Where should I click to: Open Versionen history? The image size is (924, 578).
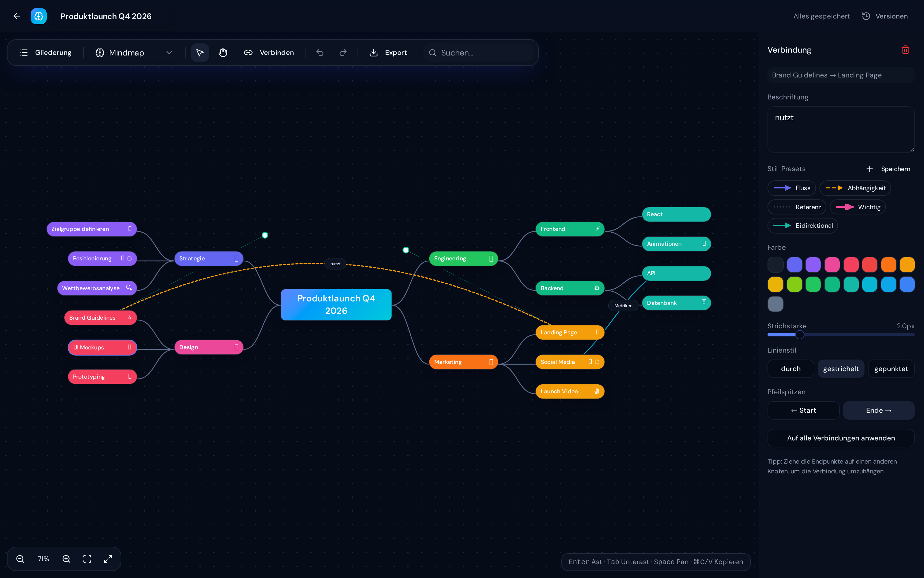click(x=885, y=16)
